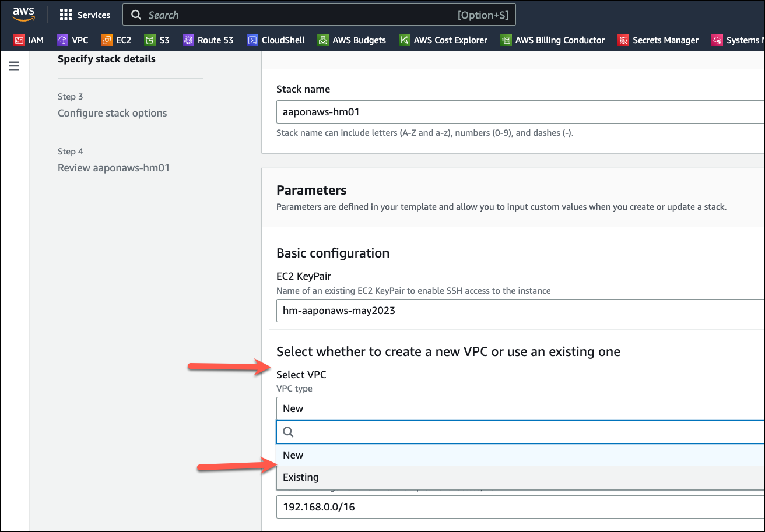Click the AWS logo home icon
This screenshot has height=532, width=765.
click(24, 15)
